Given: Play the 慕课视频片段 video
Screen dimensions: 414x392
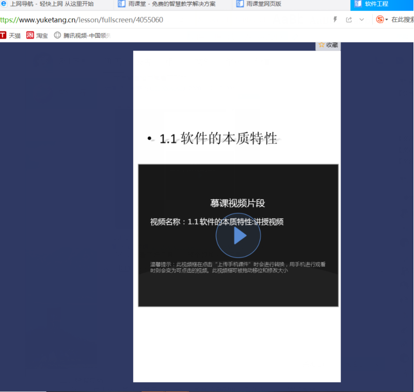Looking at the screenshot, I should (238, 235).
